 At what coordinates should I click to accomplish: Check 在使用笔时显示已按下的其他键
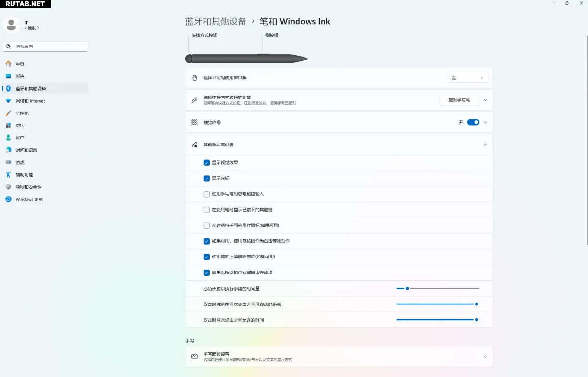click(x=206, y=210)
